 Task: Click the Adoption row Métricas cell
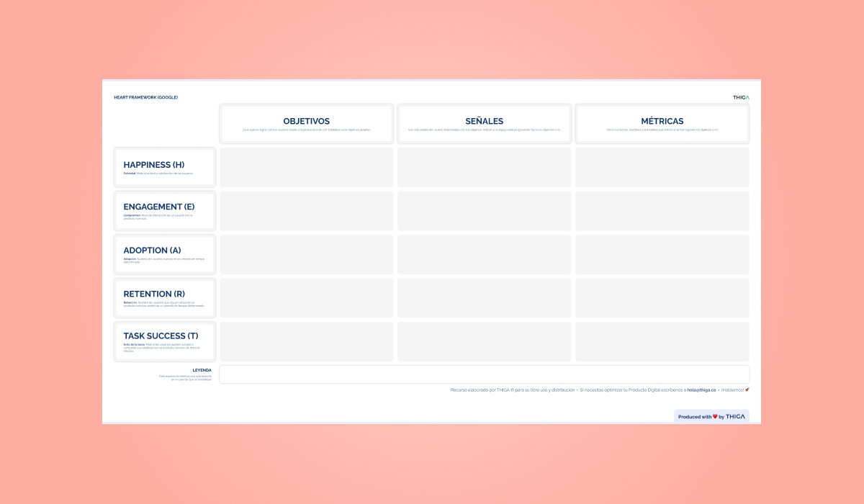tap(662, 255)
